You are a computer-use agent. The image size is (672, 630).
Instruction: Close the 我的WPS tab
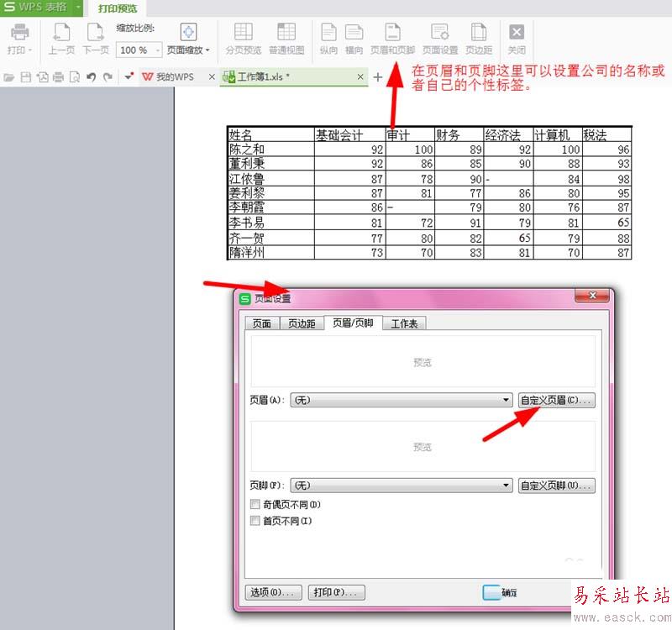point(212,76)
